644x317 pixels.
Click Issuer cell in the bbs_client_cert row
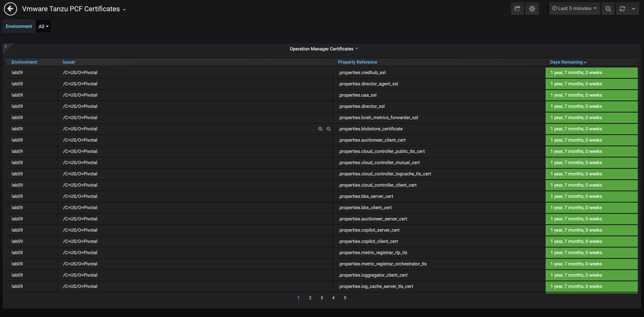(x=195, y=208)
